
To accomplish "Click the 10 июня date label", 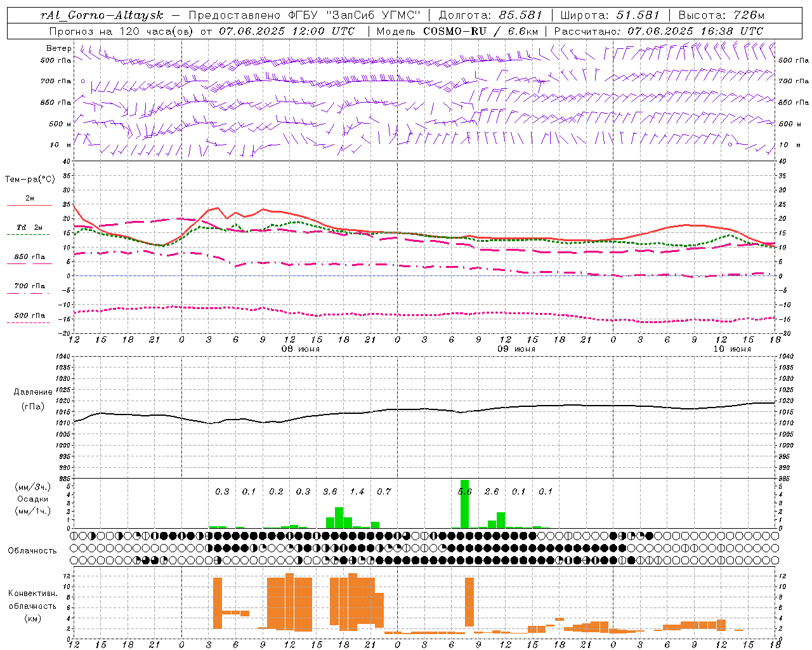I will [x=732, y=349].
